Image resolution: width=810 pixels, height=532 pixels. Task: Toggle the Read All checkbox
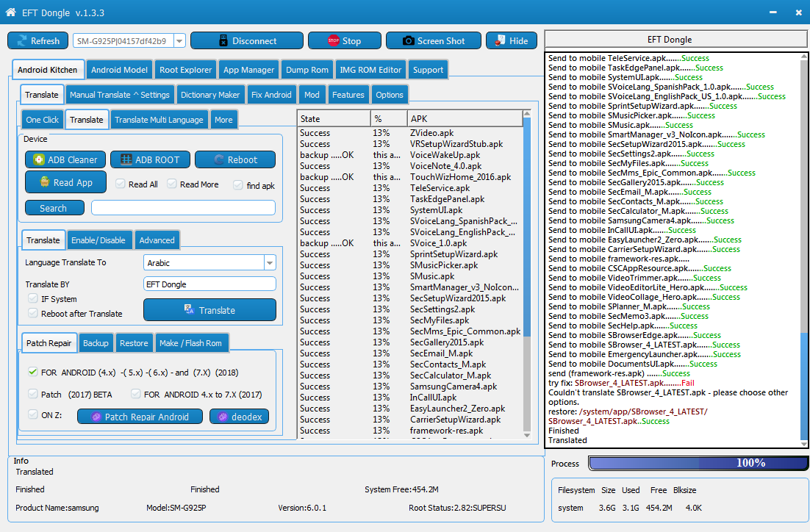pos(121,184)
